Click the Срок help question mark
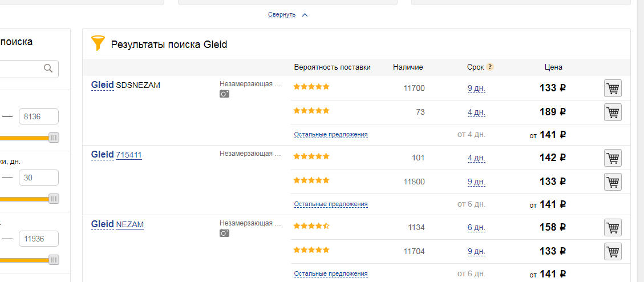The height and width of the screenshot is (282, 644). point(489,67)
